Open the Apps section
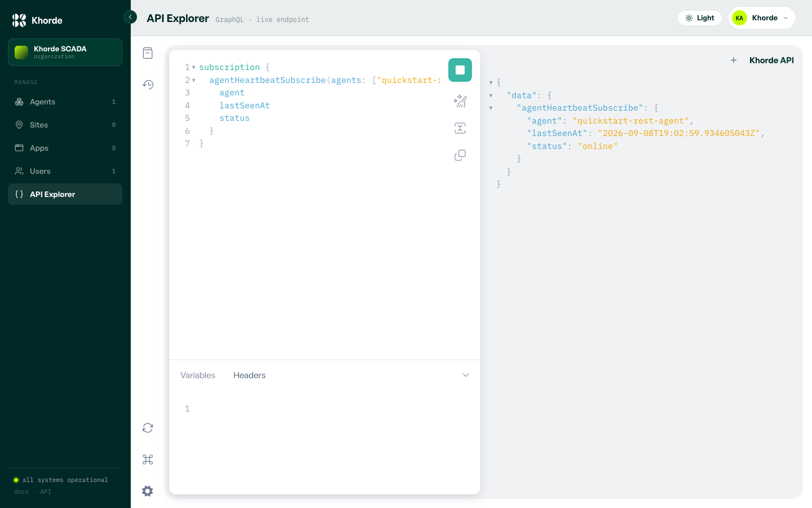This screenshot has width=812, height=508. [x=65, y=148]
